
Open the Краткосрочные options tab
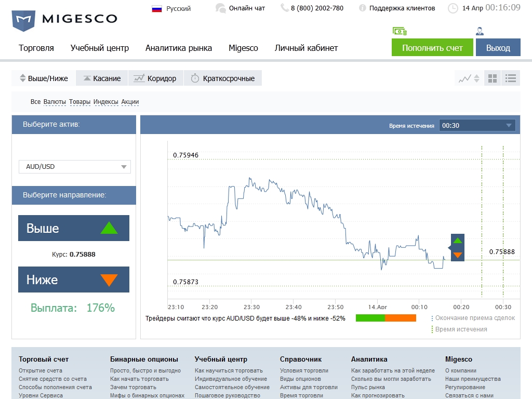click(223, 78)
